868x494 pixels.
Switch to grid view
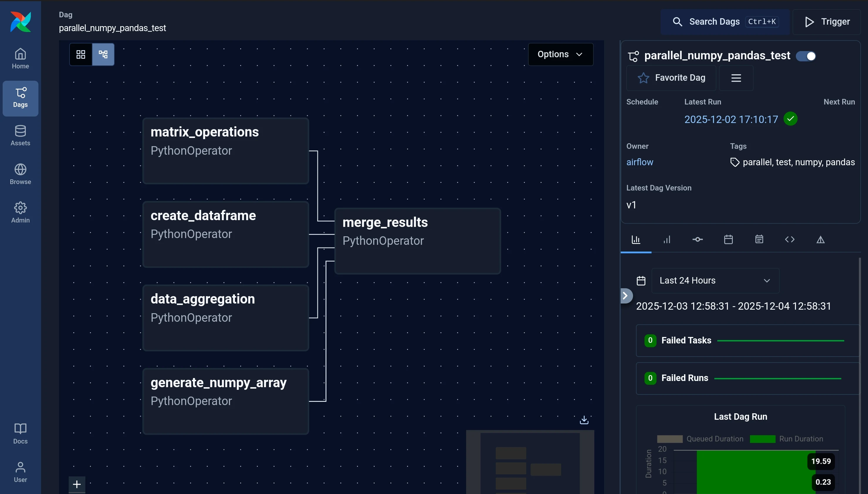81,54
